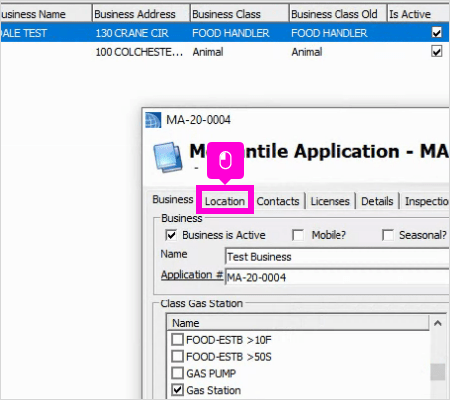Click the class list scrollbar thumb
This screenshot has height=400, width=450.
point(438,372)
